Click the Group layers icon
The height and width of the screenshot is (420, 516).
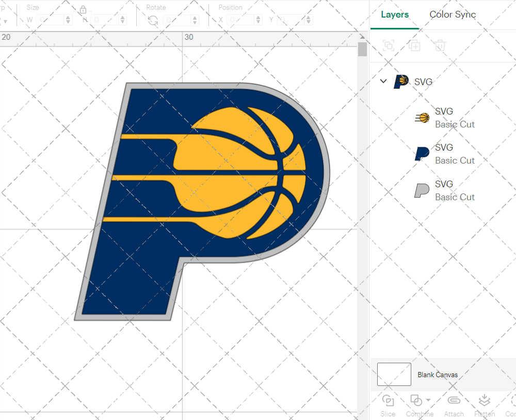389,45
